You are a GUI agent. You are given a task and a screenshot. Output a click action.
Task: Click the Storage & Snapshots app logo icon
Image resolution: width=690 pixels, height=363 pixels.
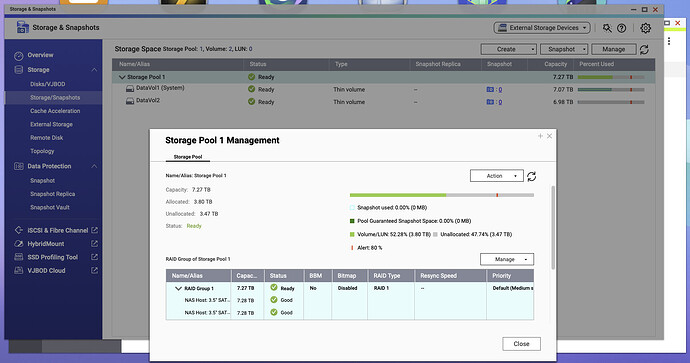(x=22, y=27)
